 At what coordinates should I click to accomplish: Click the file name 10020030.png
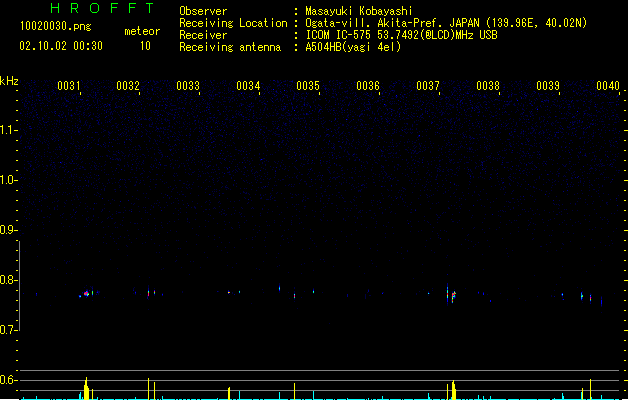click(55, 26)
